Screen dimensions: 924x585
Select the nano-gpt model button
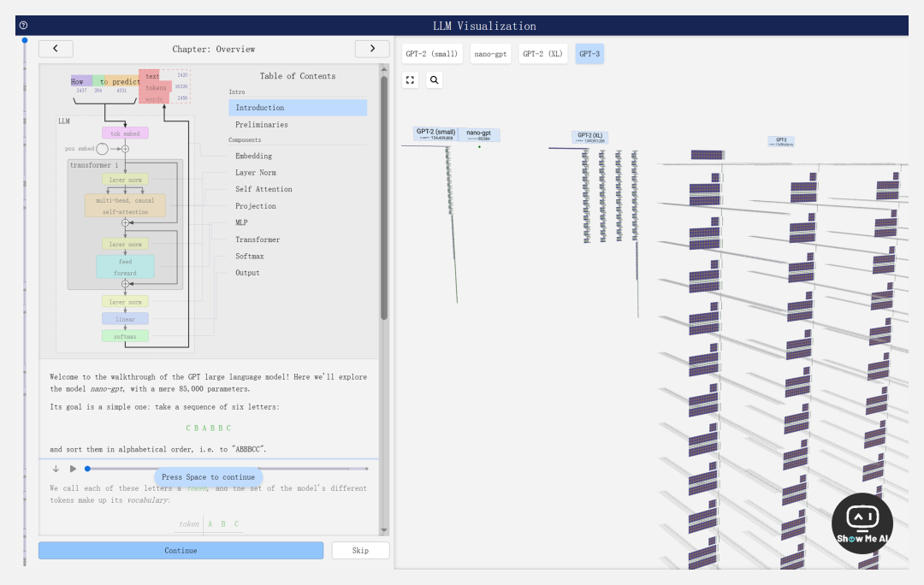pos(490,54)
